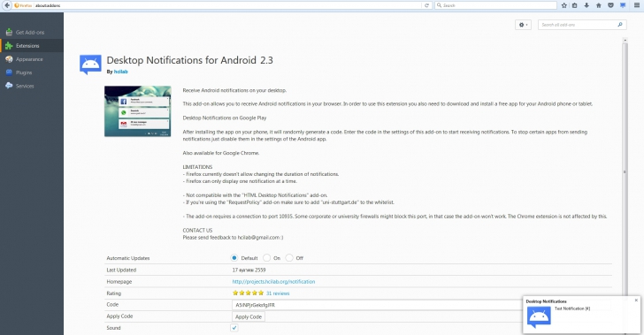644x335 pixels.
Task: Open the bookmarks list clipboard icon
Action: [x=575, y=5]
